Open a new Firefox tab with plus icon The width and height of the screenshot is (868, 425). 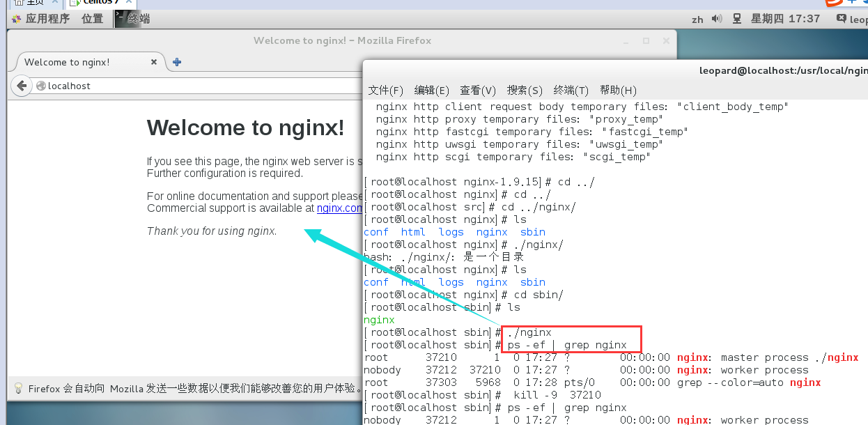(177, 62)
